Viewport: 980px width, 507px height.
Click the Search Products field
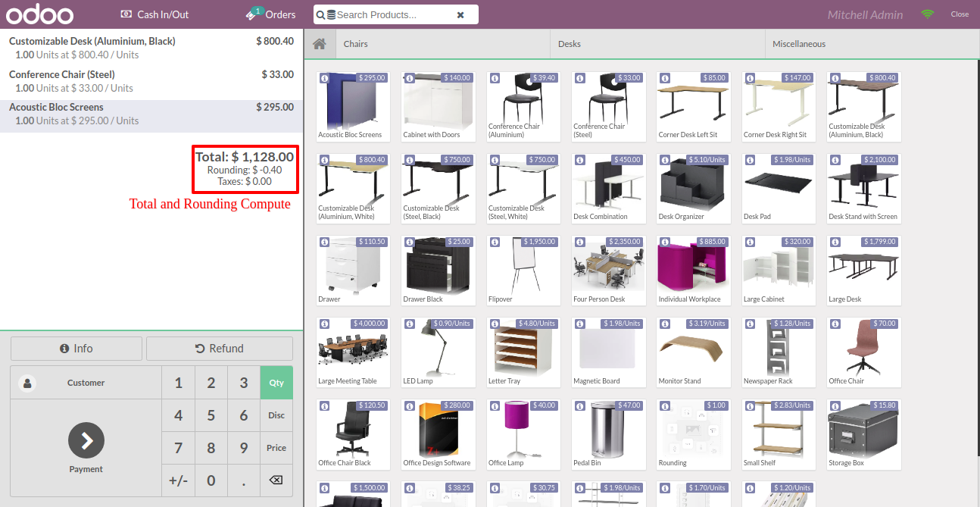coord(396,14)
